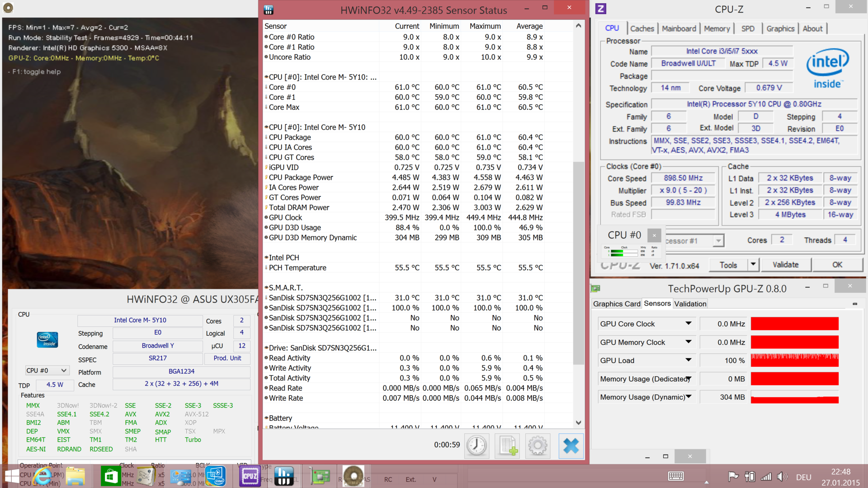Click Validate button in CPU-Z
The image size is (868, 488).
[786, 265]
